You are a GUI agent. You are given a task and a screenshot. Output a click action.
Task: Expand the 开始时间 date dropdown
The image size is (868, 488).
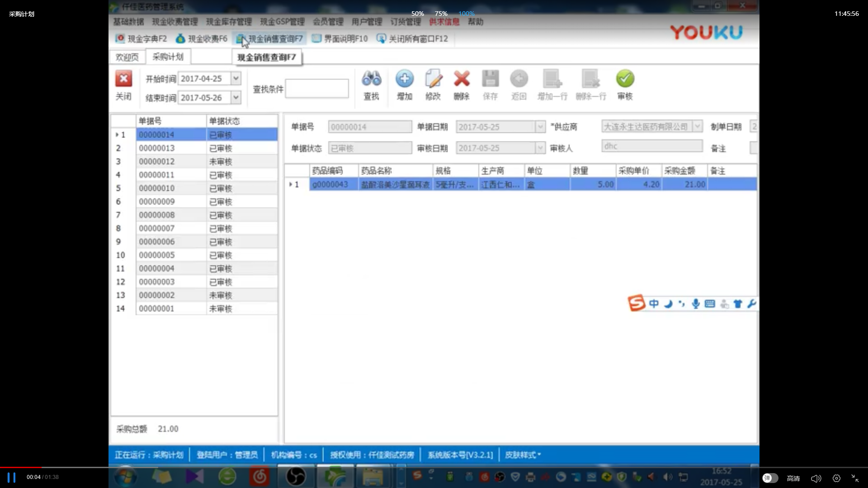[x=236, y=78]
